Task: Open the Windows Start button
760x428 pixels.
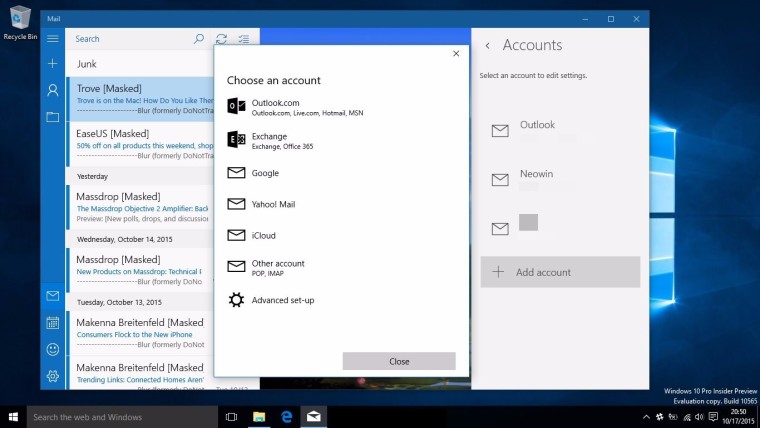Action: pos(13,417)
